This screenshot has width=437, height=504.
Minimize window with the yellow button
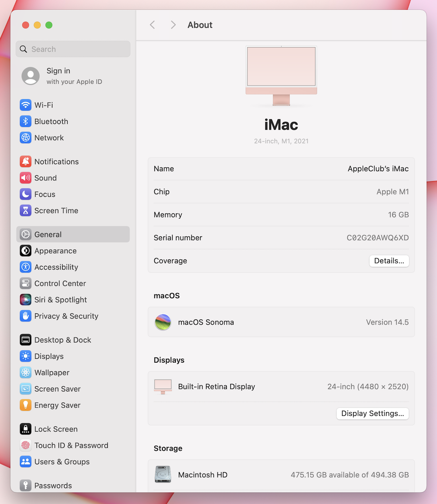tap(37, 25)
